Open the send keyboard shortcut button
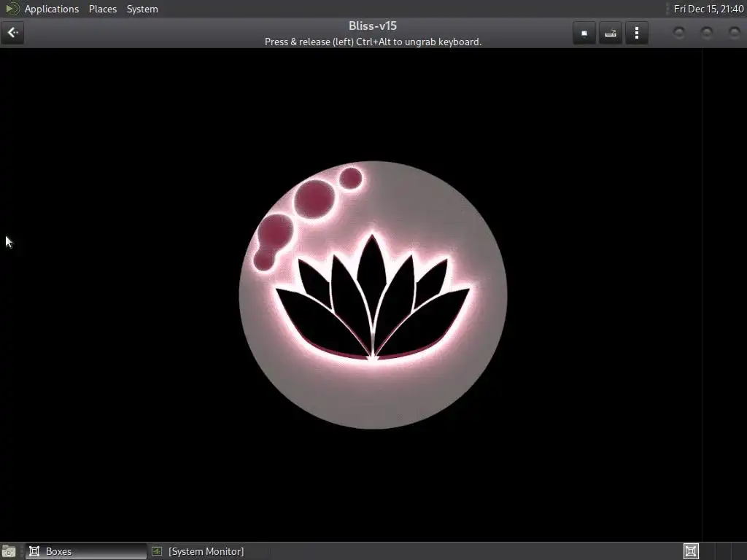This screenshot has height=560, width=747. (611, 33)
